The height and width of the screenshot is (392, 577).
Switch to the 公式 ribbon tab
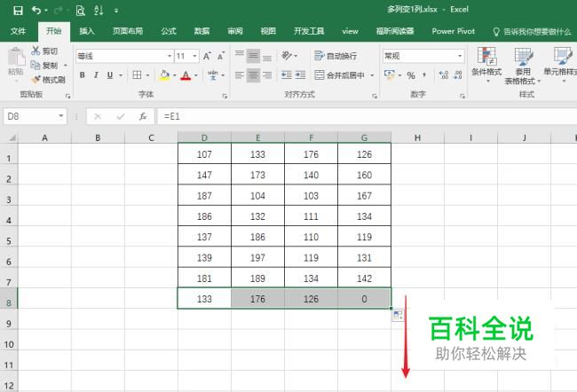[169, 31]
